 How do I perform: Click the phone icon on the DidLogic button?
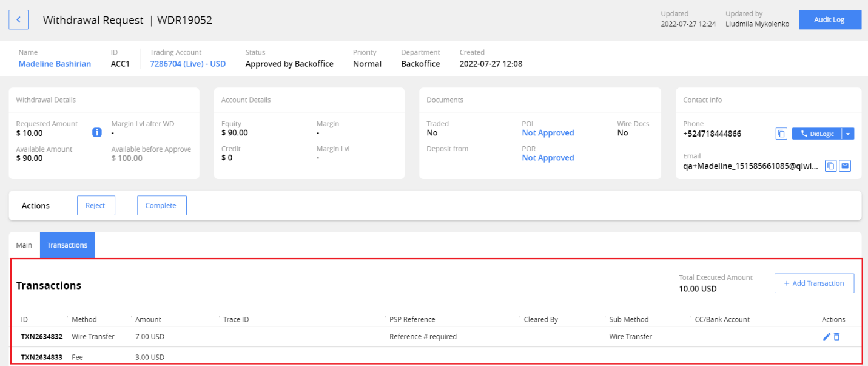(x=804, y=134)
